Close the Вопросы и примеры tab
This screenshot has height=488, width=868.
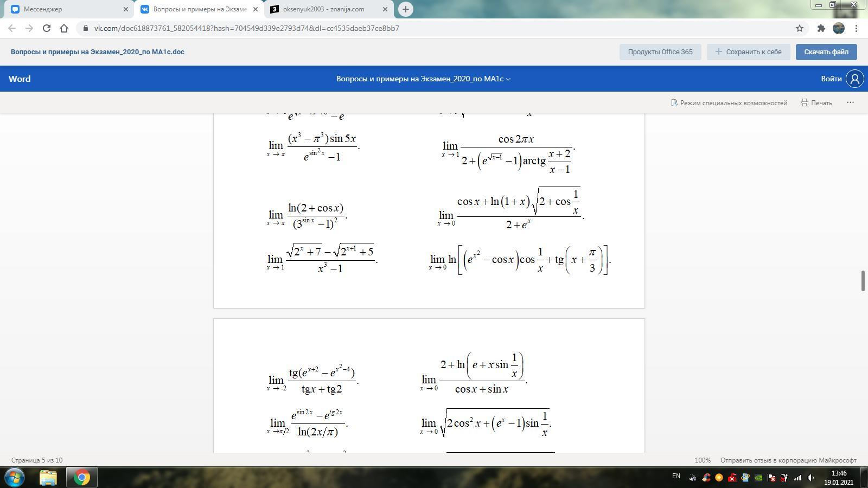(x=256, y=9)
